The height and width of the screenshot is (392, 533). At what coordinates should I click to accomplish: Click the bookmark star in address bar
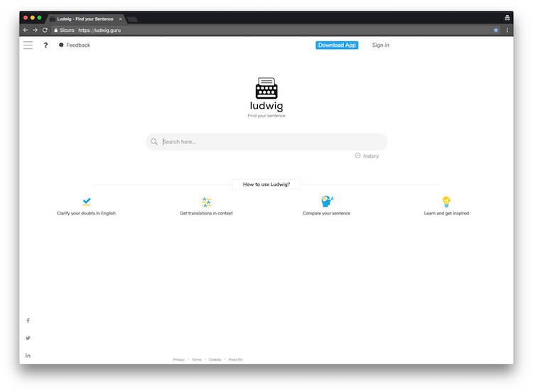point(496,31)
